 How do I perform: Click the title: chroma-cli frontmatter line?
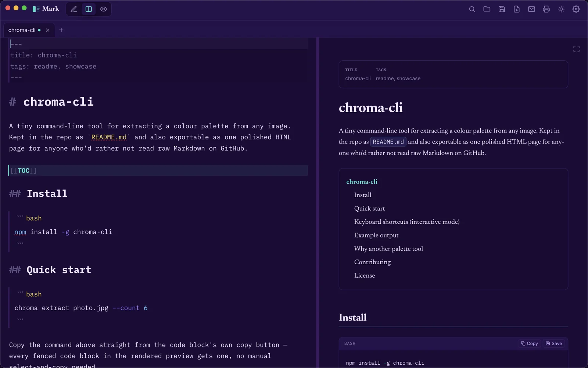43,55
